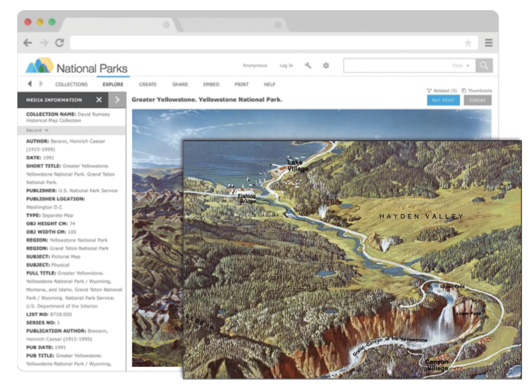Select the Print menu item
This screenshot has width=532, height=392.
pos(241,85)
